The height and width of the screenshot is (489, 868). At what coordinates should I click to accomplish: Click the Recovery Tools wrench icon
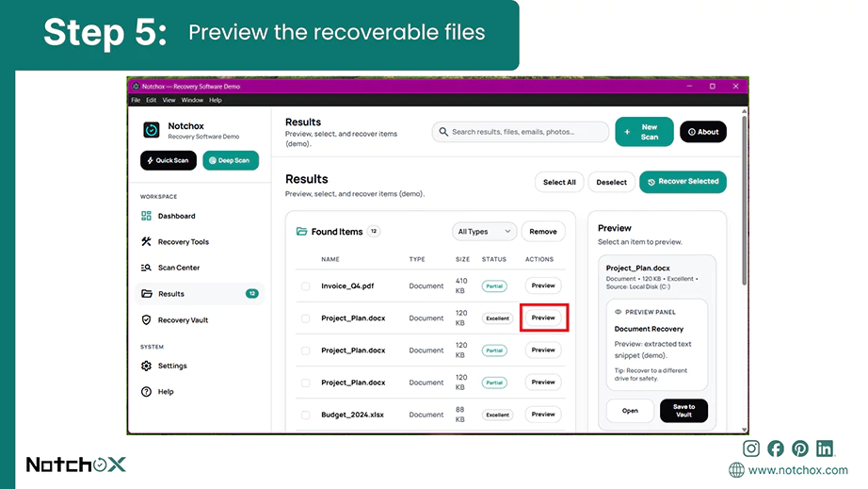pyautogui.click(x=146, y=241)
